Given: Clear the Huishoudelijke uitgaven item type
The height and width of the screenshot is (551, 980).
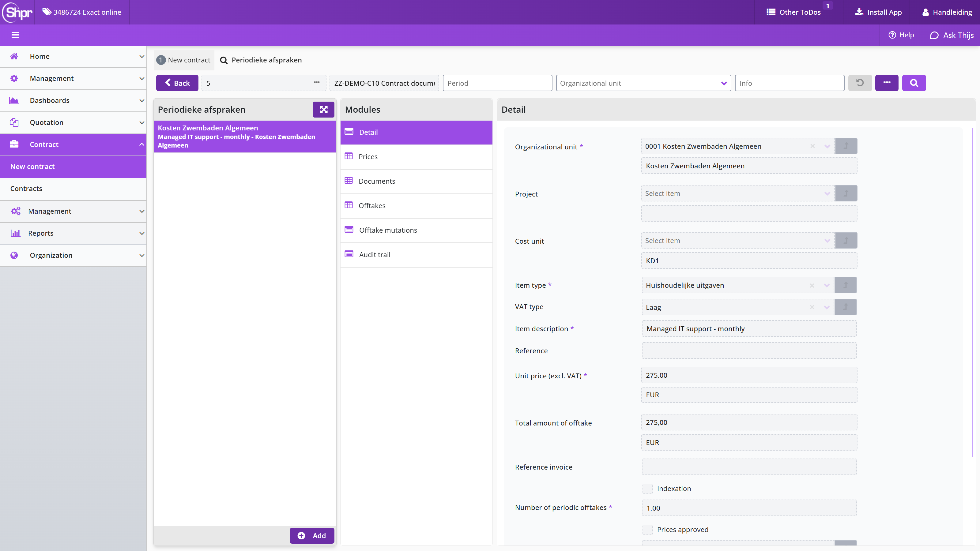Looking at the screenshot, I should [812, 285].
